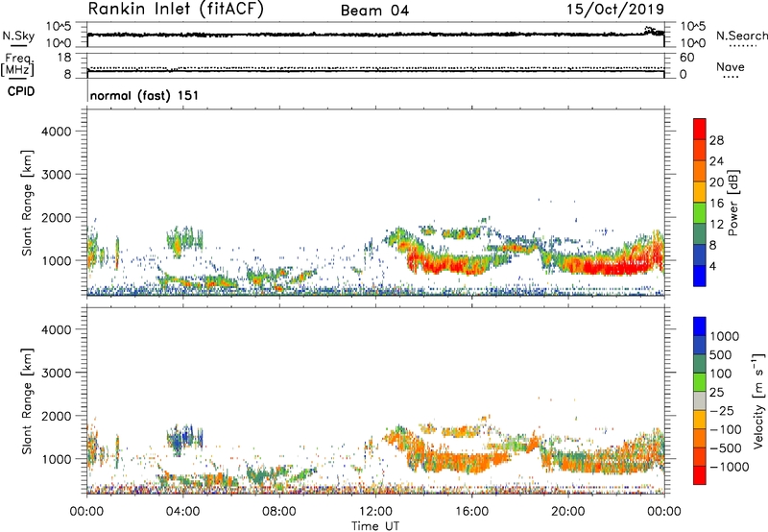Click the velocity colorbar value '25'
Image resolution: width=768 pixels, height=532 pixels.
click(x=717, y=392)
